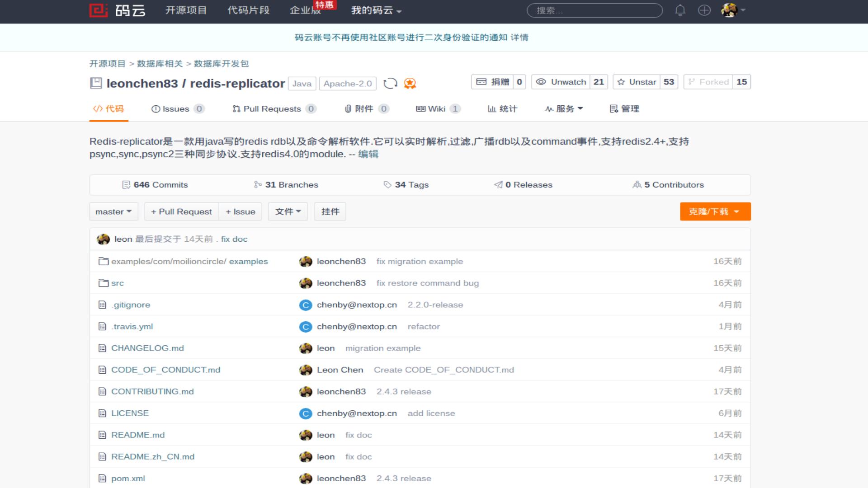Click the folder icon for examples

[x=104, y=261]
